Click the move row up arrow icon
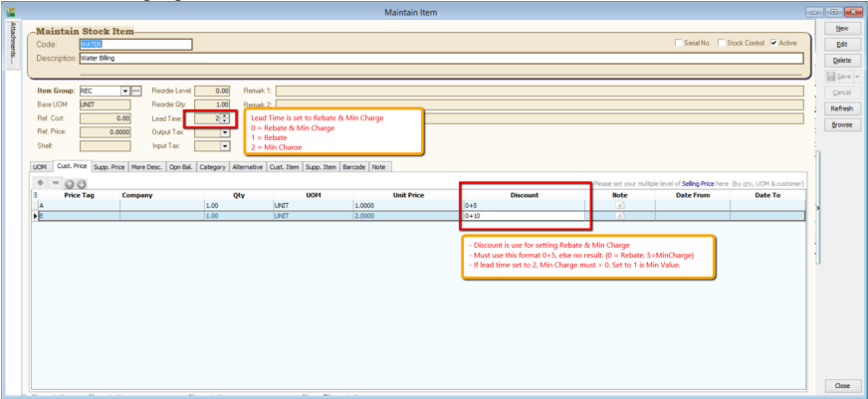Viewport: 868px width, 399px height. (68, 184)
